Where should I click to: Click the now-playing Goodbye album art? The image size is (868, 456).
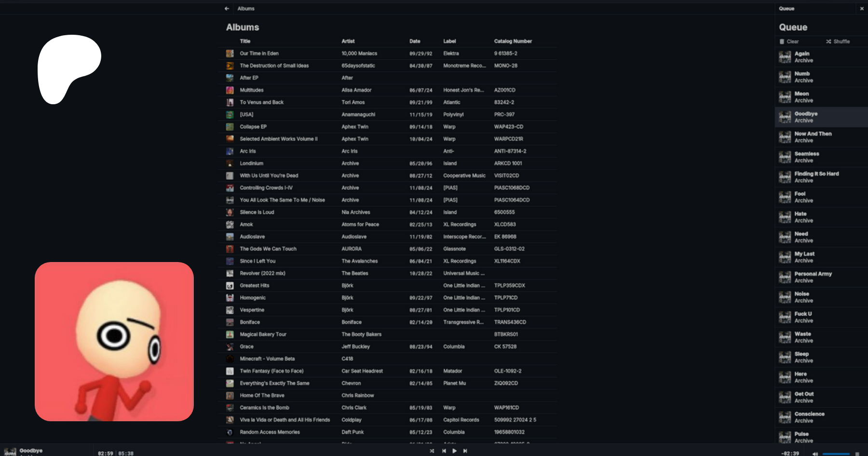pos(10,452)
